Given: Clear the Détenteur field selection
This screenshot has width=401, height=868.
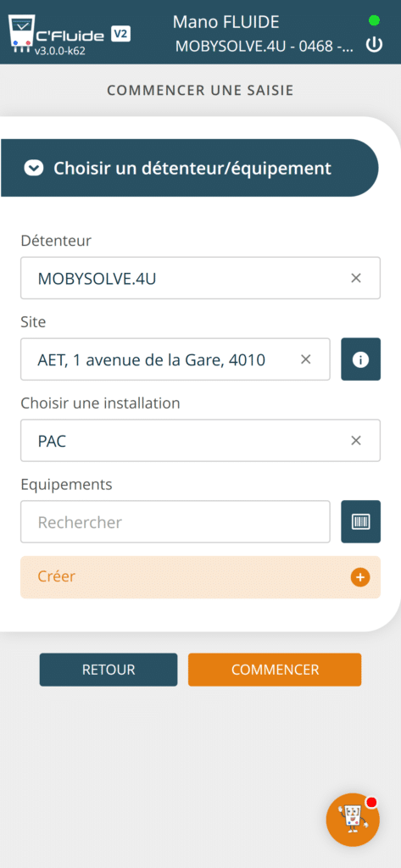Looking at the screenshot, I should coord(356,278).
